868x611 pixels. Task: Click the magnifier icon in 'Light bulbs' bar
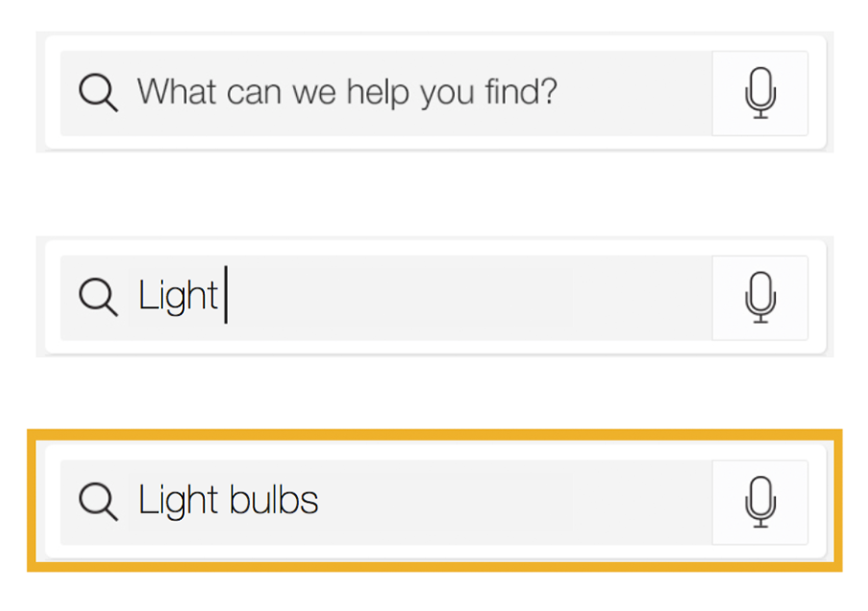coord(99,502)
